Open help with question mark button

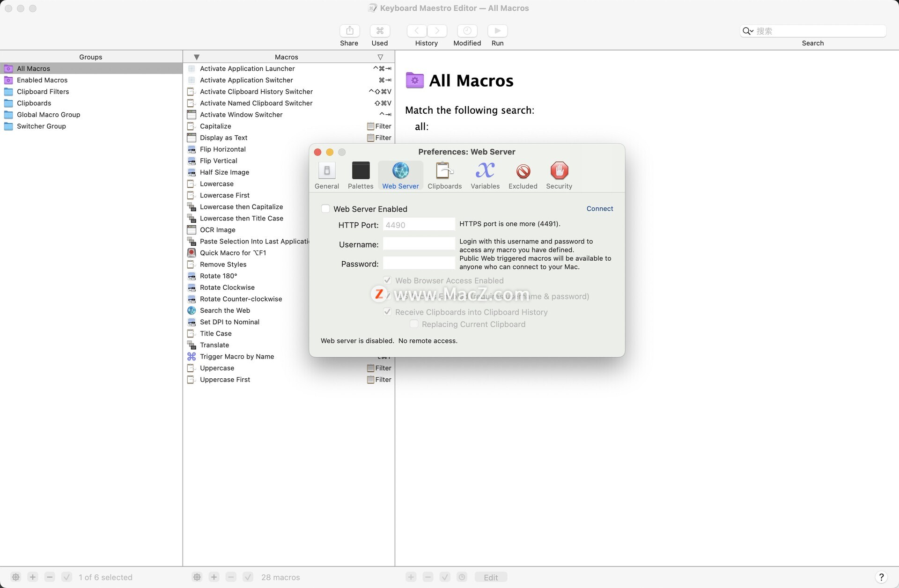tap(881, 577)
